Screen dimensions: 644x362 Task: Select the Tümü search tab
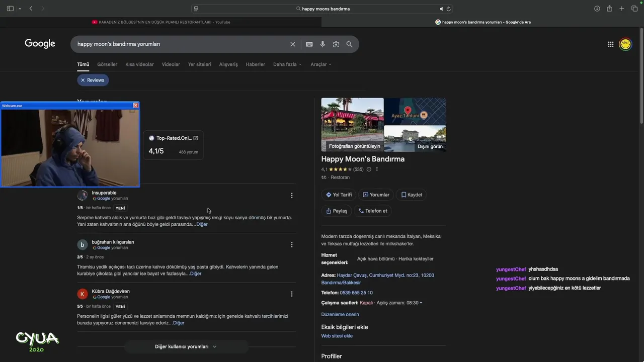click(x=83, y=64)
